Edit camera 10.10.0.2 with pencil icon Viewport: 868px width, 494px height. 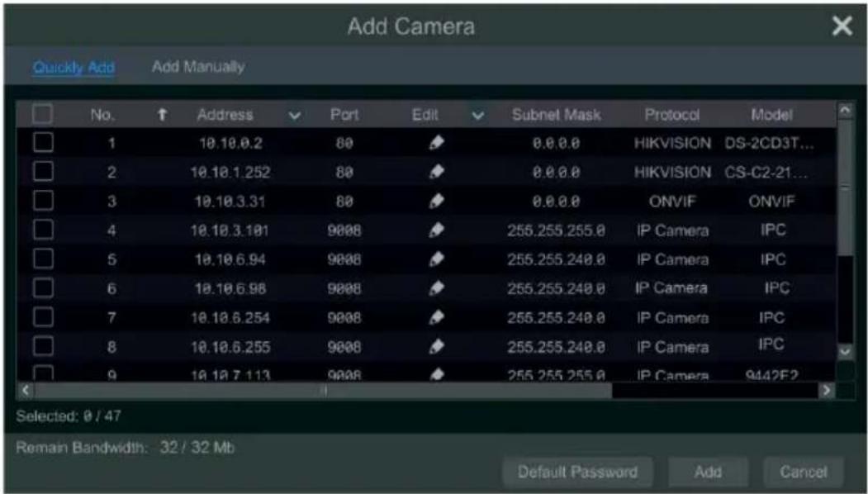[x=436, y=144]
